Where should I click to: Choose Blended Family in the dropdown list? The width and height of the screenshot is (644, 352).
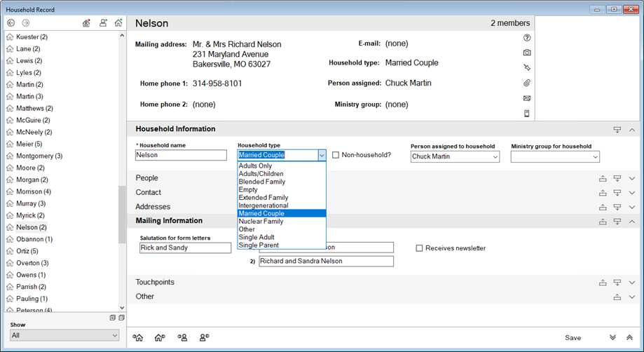(x=261, y=182)
